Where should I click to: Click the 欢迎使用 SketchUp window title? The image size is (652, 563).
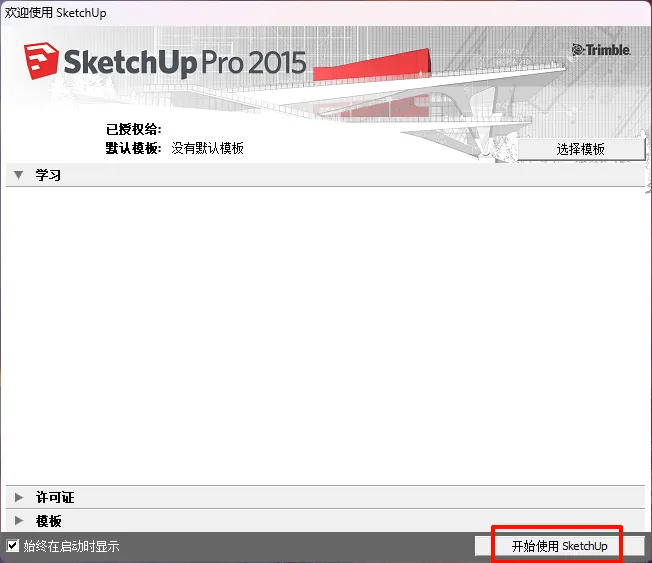coord(55,13)
